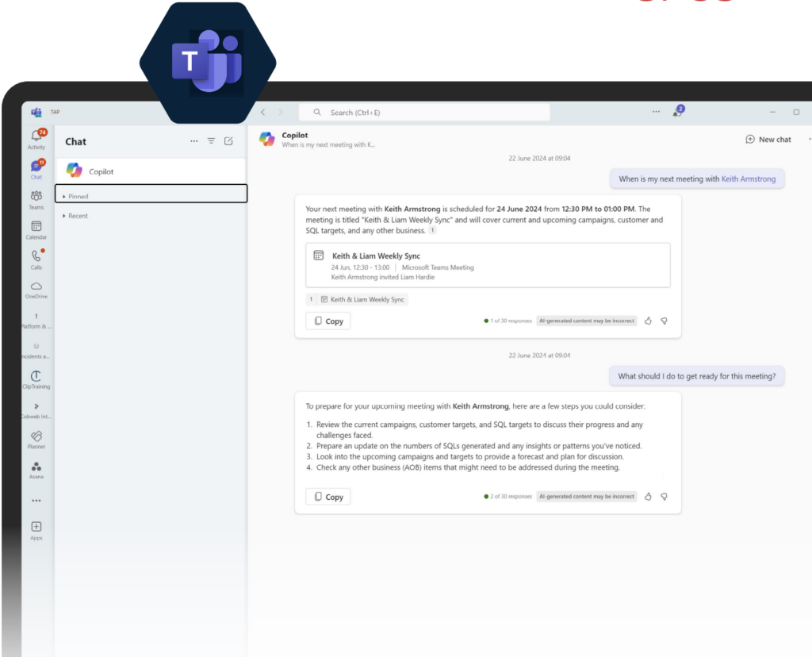
Task: Click first 'AI-generated content may be incorrect' label
Action: pyautogui.click(x=586, y=321)
